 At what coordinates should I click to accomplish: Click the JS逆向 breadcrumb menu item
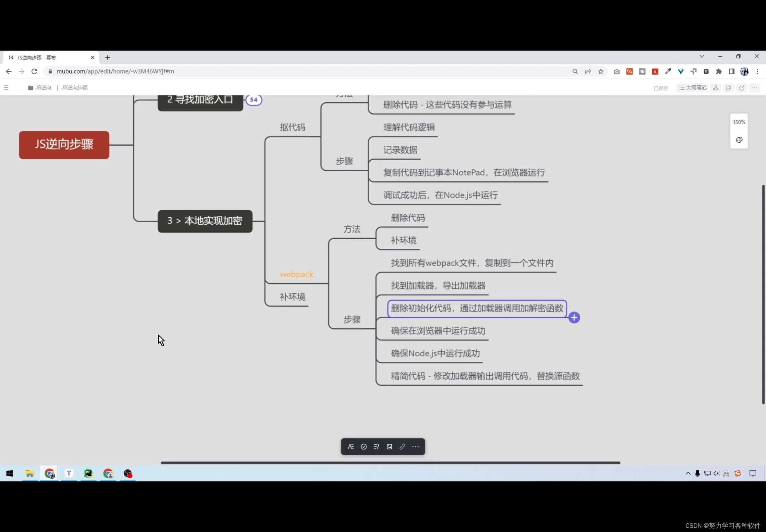coord(43,87)
